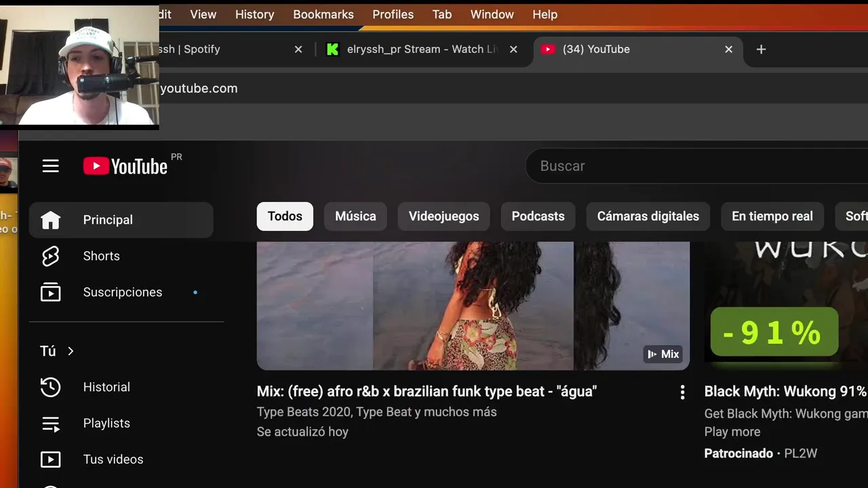
Task: Open the Window menu
Action: tap(492, 14)
